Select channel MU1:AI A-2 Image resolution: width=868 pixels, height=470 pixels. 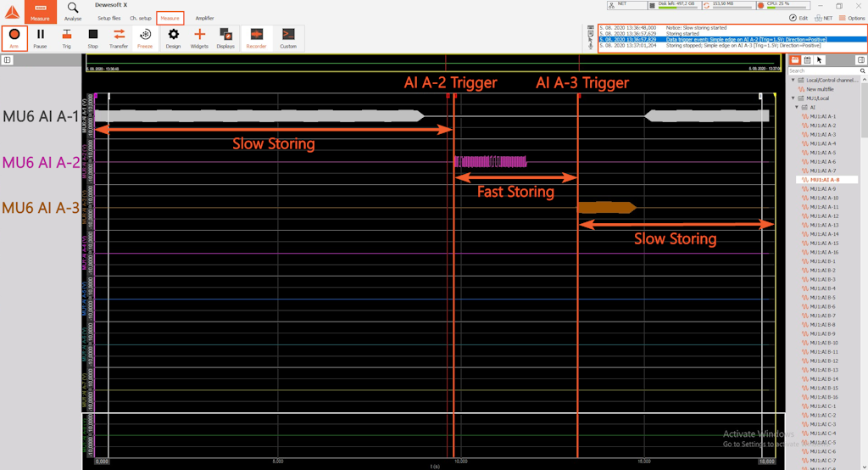point(822,126)
